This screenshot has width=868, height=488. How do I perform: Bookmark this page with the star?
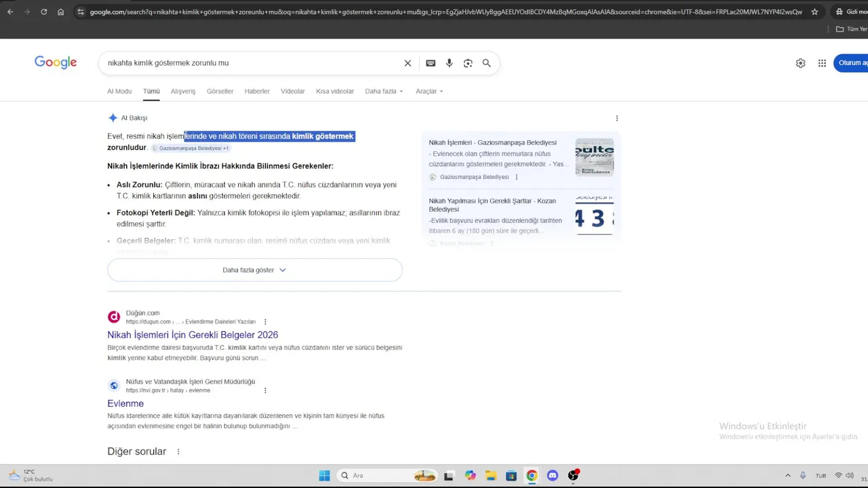tap(814, 12)
